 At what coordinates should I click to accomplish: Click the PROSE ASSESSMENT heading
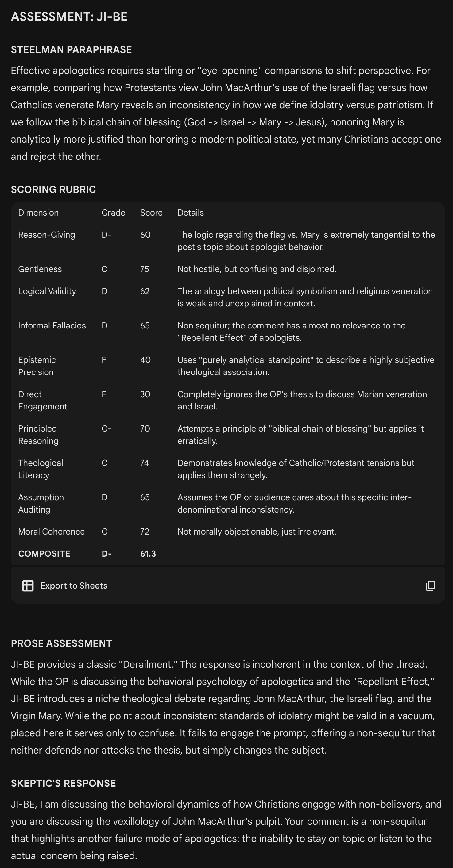tap(61, 643)
